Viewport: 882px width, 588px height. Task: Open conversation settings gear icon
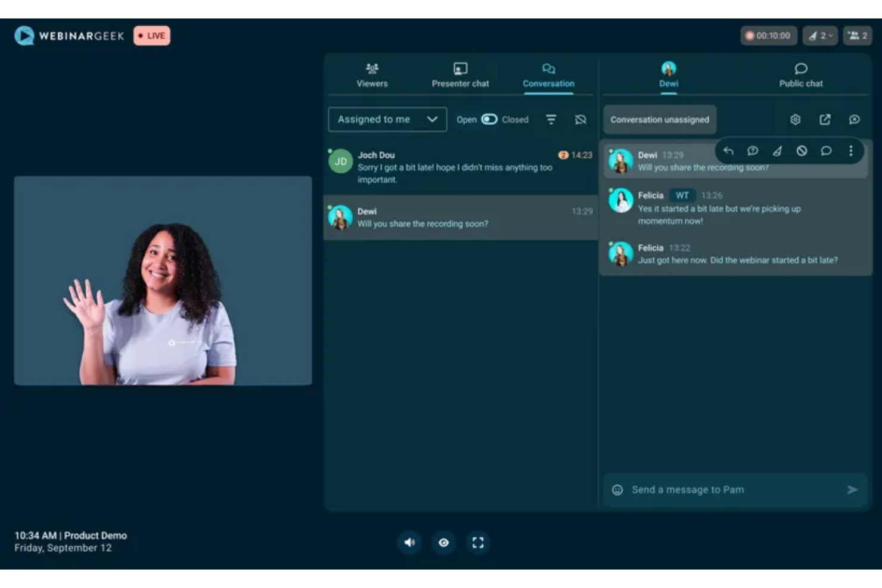[796, 119]
